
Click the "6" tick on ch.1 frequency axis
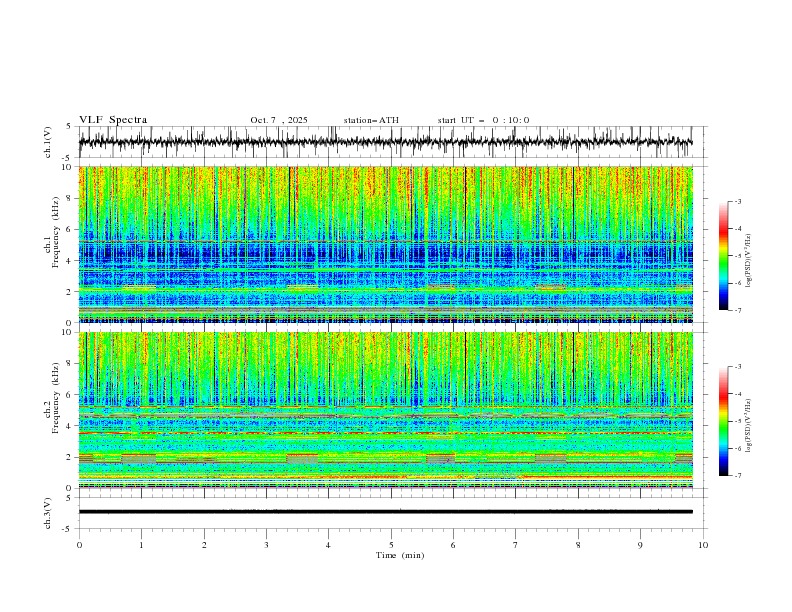pos(69,229)
